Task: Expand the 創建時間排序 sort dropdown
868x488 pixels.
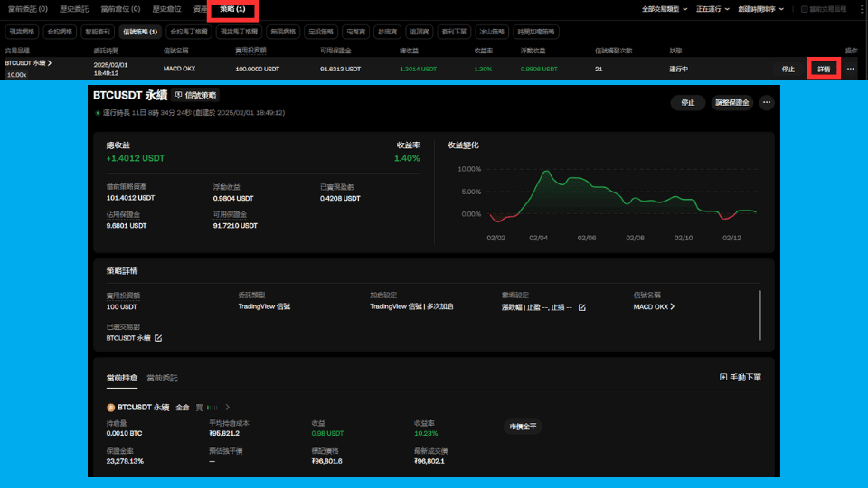Action: [760, 9]
